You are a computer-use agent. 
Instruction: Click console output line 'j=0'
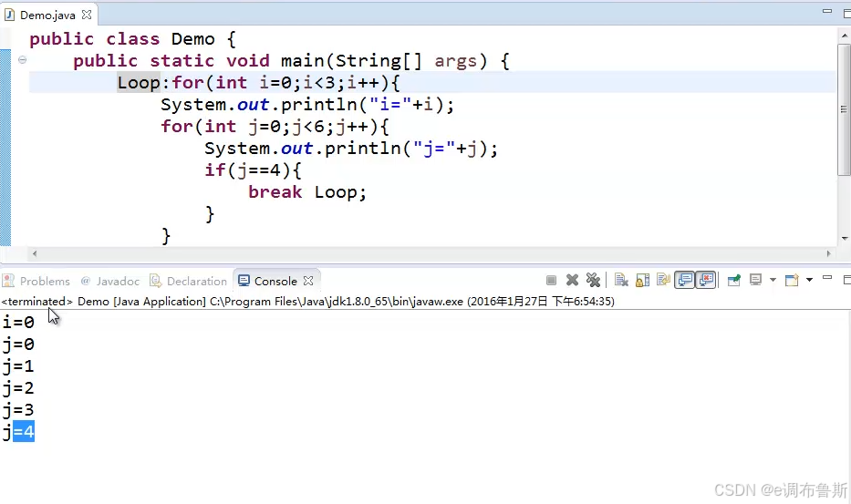point(18,344)
